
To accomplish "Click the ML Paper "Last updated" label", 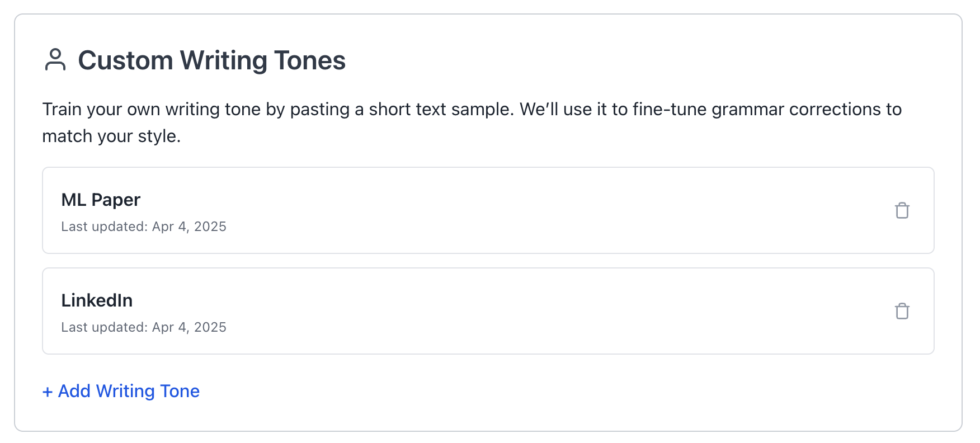I will tap(104, 227).
